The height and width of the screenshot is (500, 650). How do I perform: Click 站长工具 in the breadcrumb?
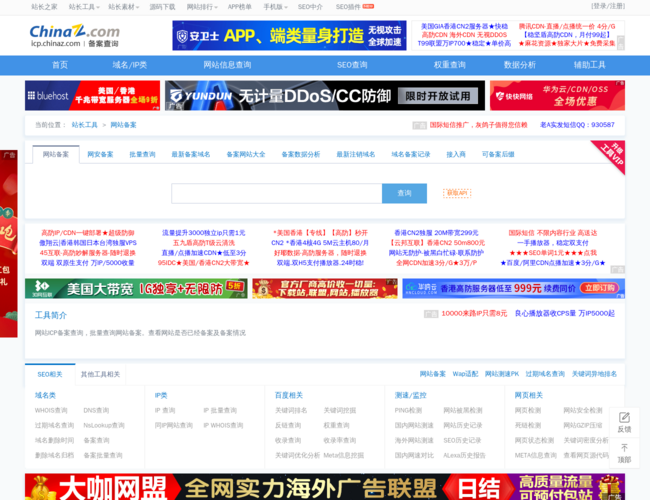(85, 125)
